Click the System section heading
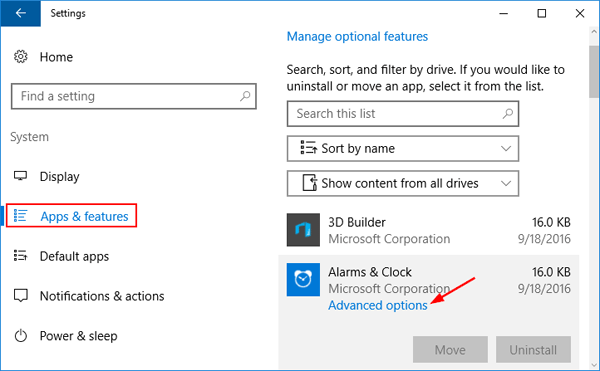 coord(29,137)
